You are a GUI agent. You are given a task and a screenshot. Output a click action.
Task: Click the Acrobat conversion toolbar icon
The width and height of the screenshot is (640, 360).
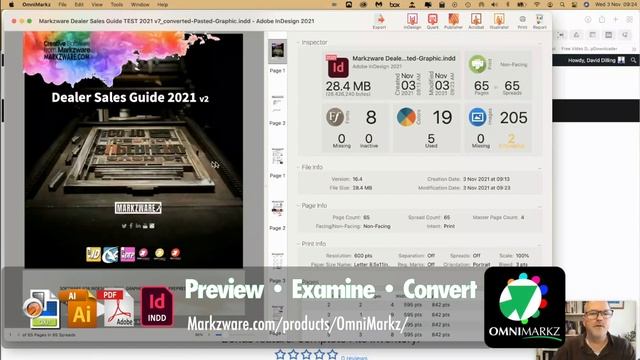coord(476,21)
